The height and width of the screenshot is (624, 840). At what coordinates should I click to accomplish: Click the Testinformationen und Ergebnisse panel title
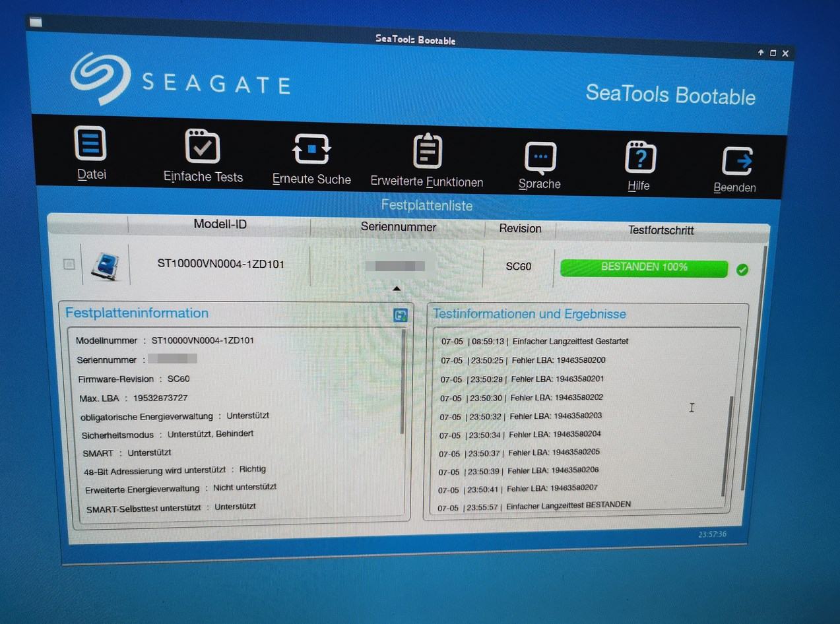pyautogui.click(x=531, y=314)
